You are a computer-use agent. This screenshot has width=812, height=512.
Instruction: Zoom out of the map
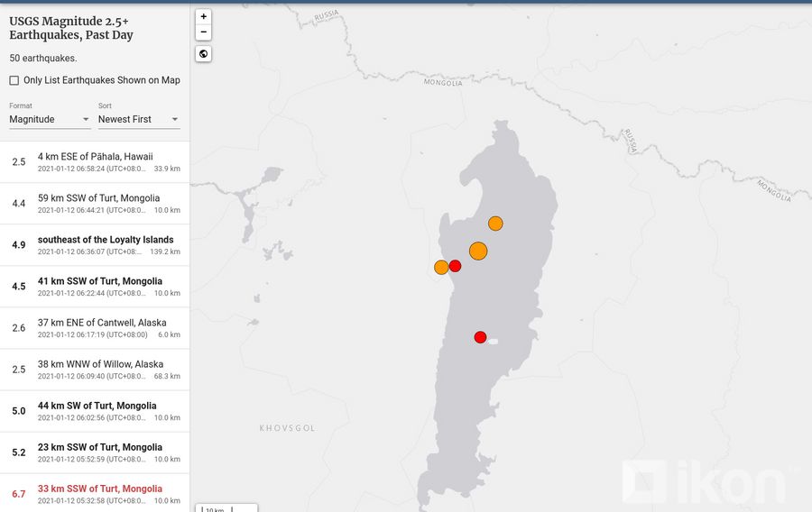click(x=203, y=32)
